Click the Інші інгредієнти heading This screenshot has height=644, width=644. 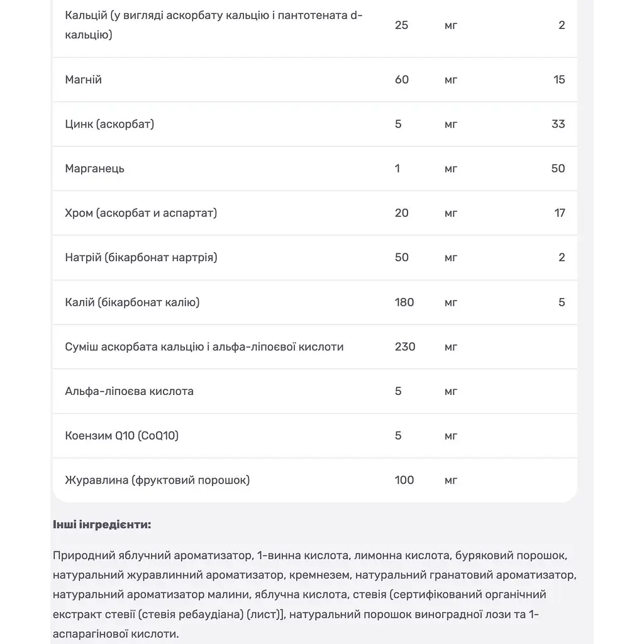tap(102, 525)
